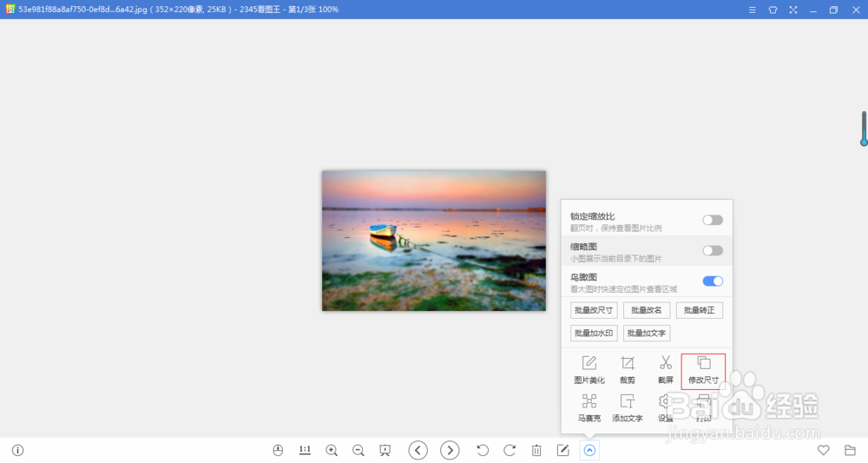The width and height of the screenshot is (868, 463).
Task: Go to the next image
Action: [450, 450]
